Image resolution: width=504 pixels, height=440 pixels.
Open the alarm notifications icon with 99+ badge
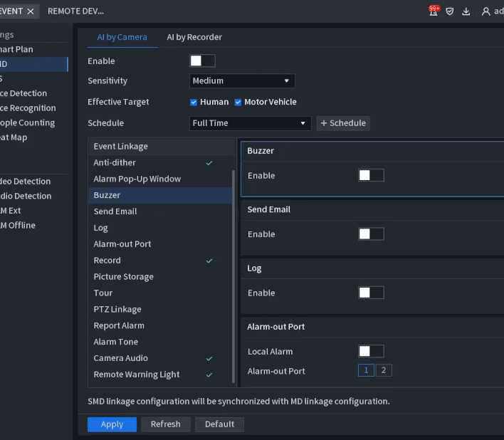(x=434, y=11)
